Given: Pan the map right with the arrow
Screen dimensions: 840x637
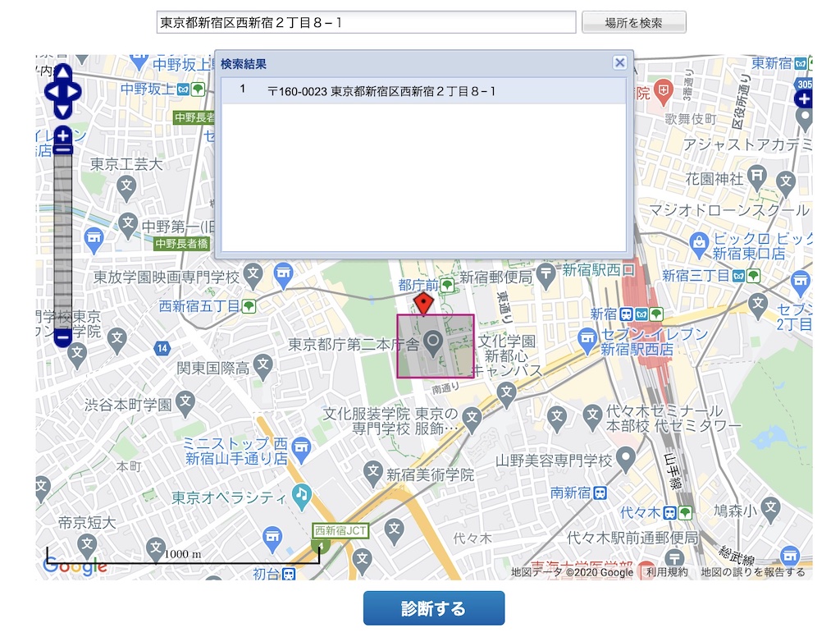Looking at the screenshot, I should click(74, 92).
